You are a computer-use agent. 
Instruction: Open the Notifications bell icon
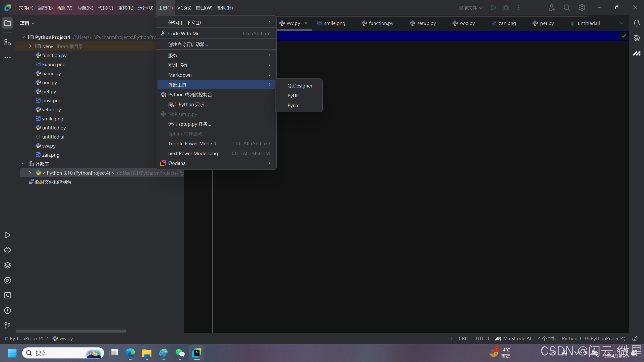tap(637, 23)
